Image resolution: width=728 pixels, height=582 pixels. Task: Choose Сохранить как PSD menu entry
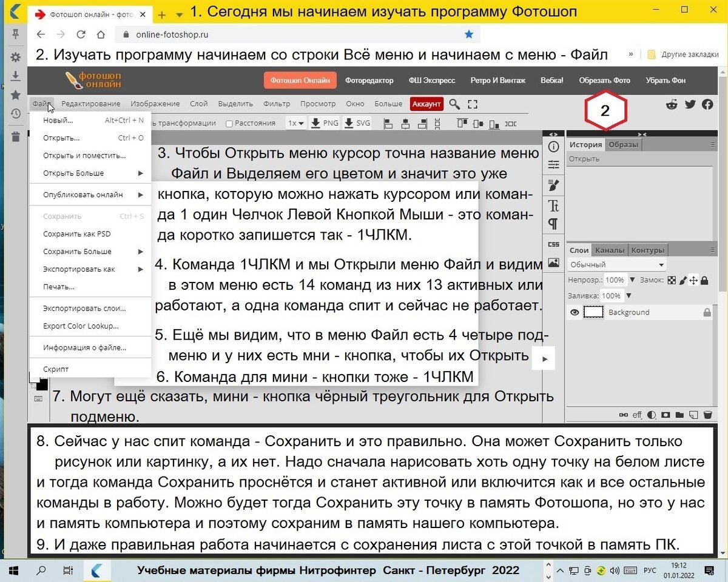point(90,233)
